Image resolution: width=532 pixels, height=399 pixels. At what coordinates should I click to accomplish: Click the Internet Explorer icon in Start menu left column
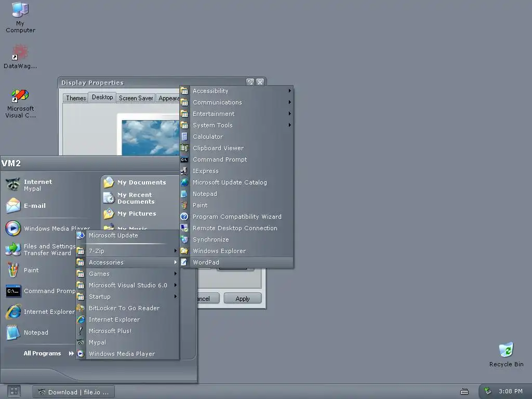click(x=13, y=312)
